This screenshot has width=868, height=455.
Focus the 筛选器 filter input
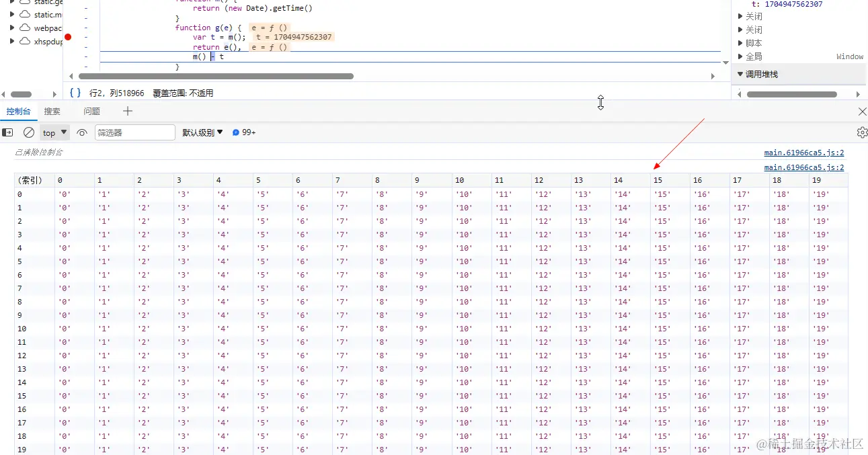(x=135, y=132)
